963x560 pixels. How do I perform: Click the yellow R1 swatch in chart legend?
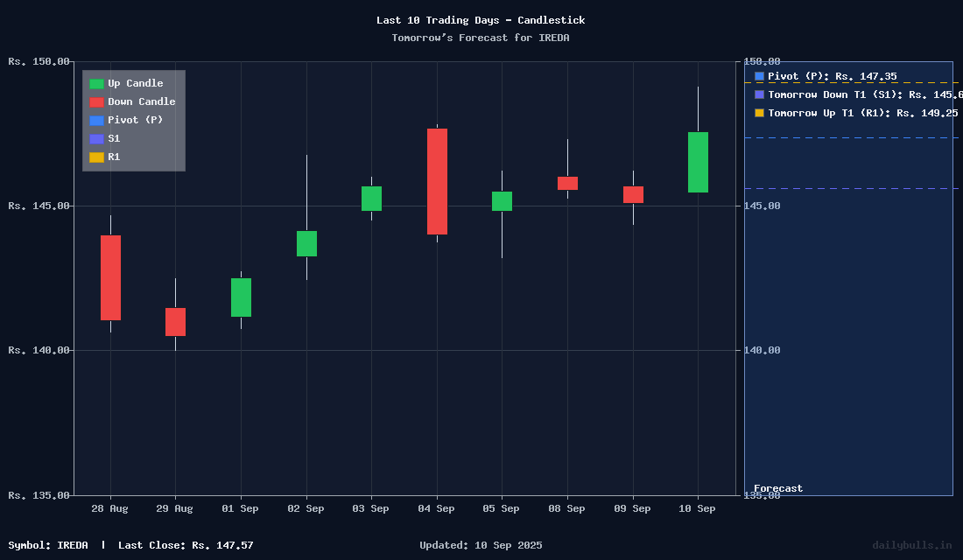click(96, 157)
